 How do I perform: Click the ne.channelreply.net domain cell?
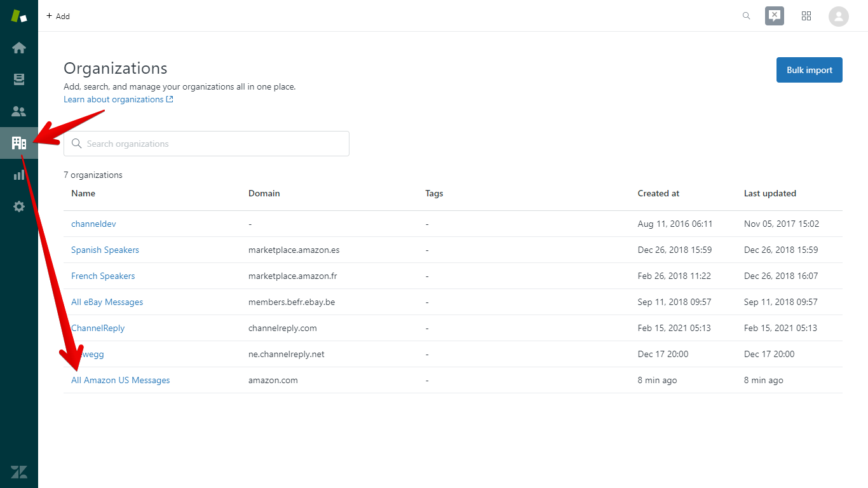click(x=287, y=354)
